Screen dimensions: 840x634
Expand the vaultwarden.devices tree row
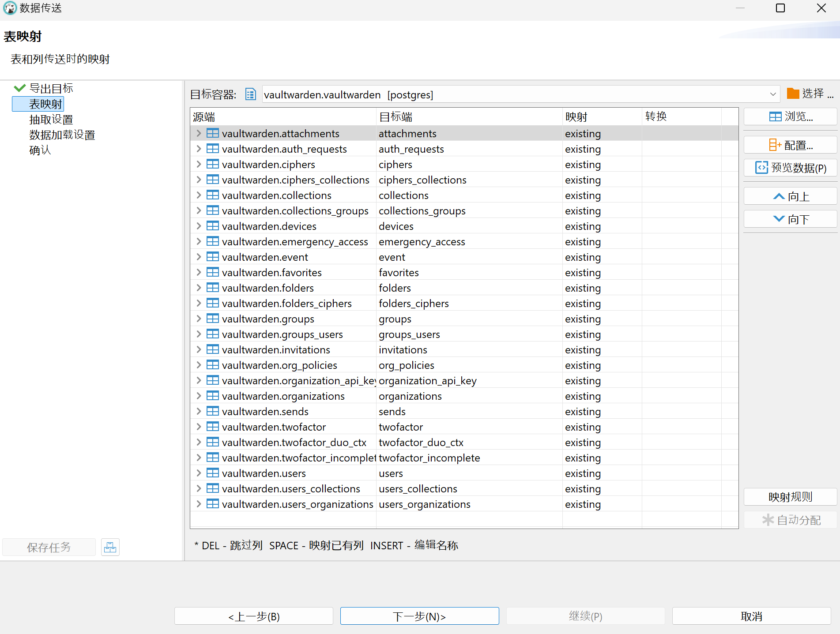tap(199, 226)
